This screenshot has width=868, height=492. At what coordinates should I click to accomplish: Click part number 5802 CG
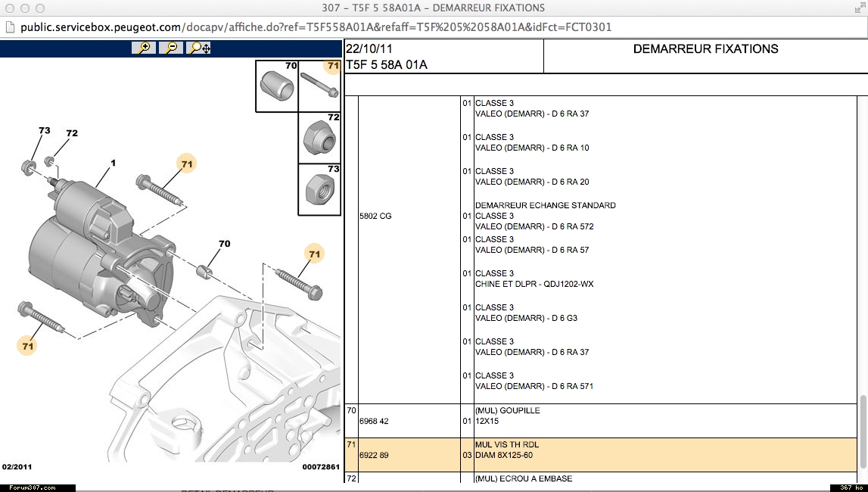(x=375, y=216)
